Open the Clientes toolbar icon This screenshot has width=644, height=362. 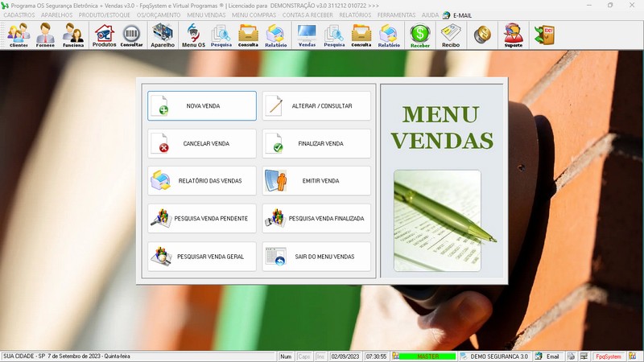coord(19,35)
